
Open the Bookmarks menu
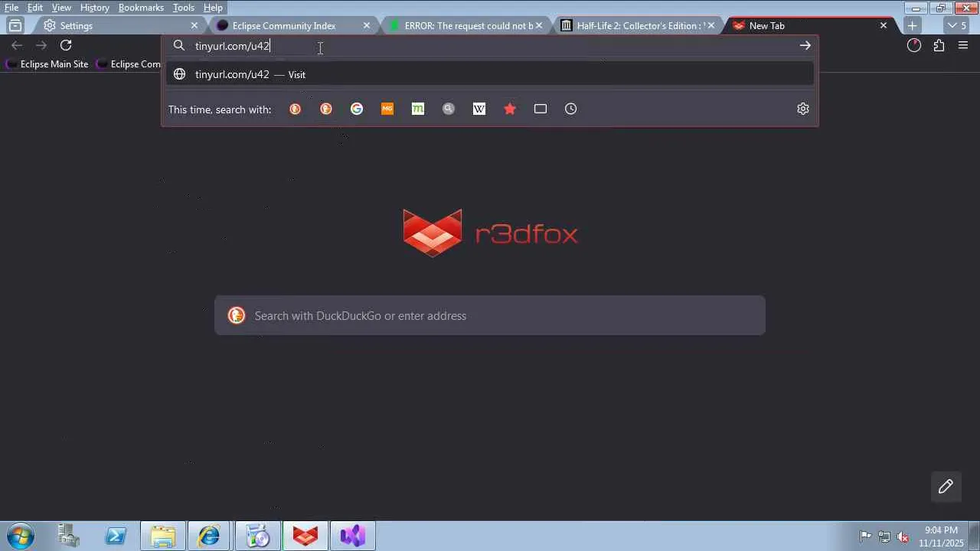141,8
